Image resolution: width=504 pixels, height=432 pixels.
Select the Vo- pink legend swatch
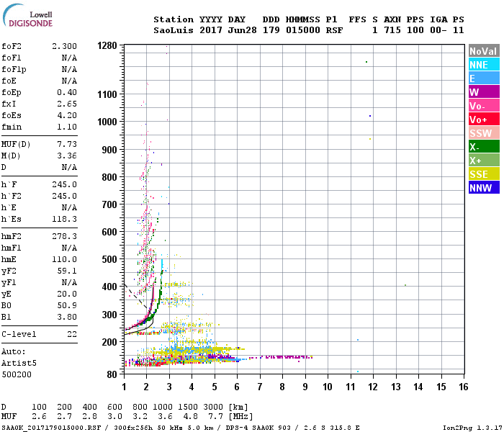pyautogui.click(x=484, y=106)
